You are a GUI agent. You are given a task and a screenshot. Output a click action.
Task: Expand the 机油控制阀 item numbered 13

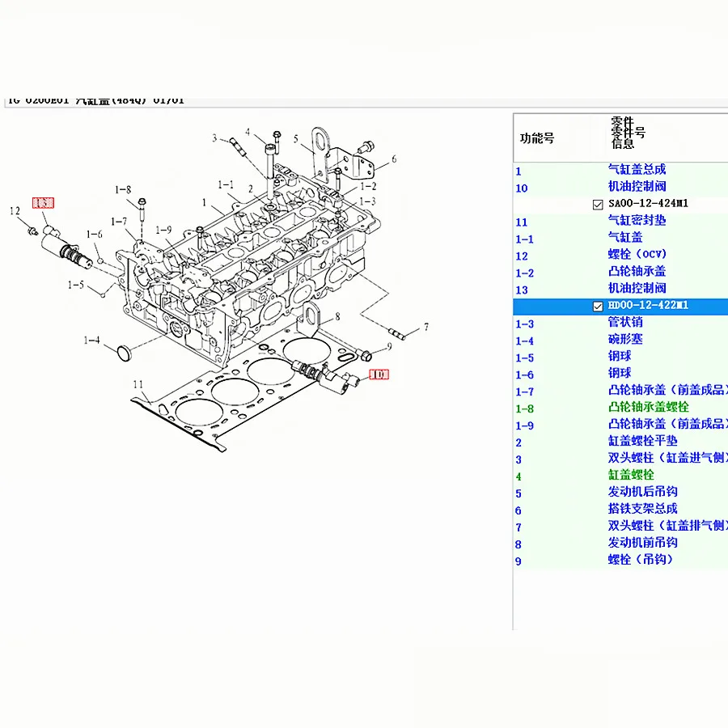(x=620, y=290)
